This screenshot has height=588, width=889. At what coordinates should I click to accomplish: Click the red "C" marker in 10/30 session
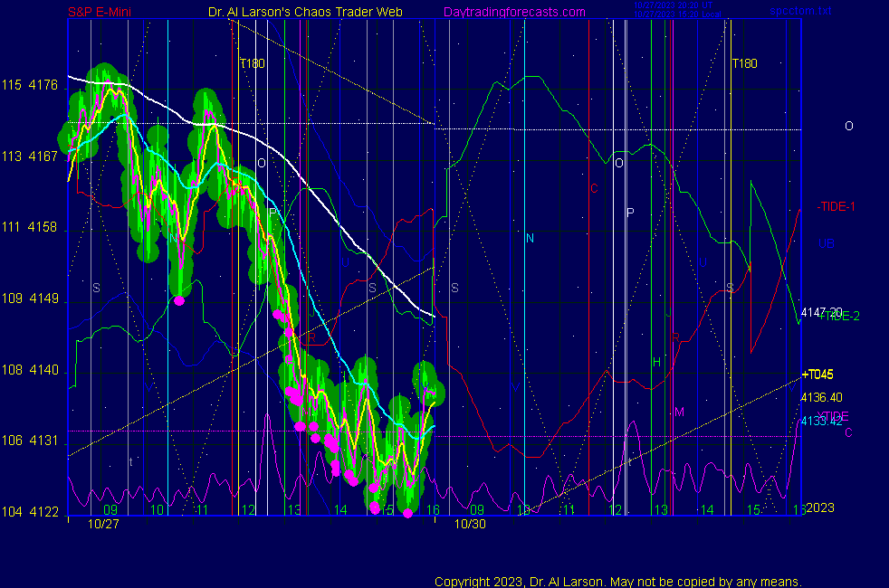[x=594, y=188]
